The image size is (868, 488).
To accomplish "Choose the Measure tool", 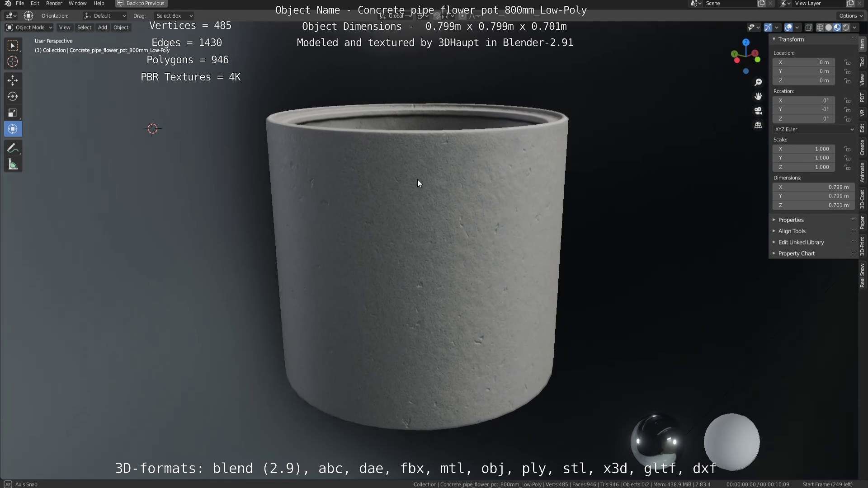I will click(13, 165).
